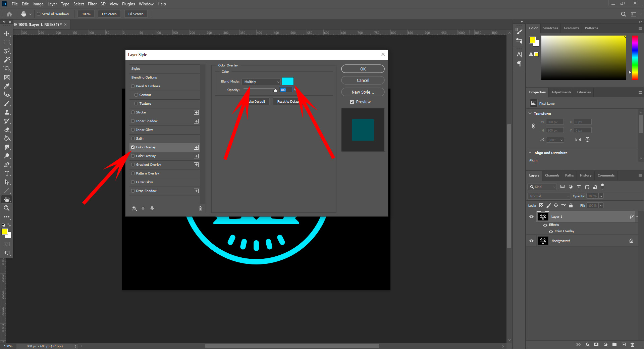This screenshot has height=349, width=644.
Task: Add duplicate Stroke effect with plus icon
Action: [x=196, y=112]
